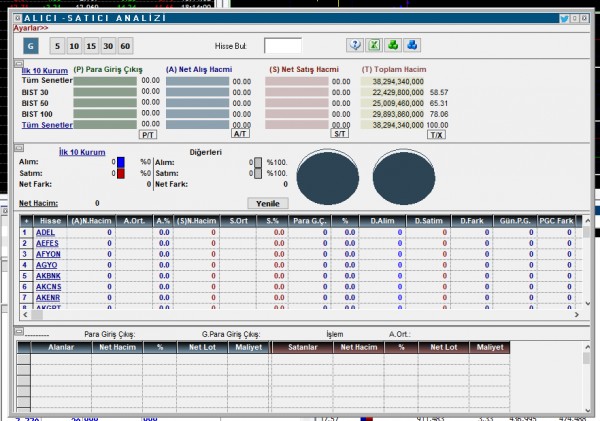Sort table by Hisse column header

coord(50,220)
